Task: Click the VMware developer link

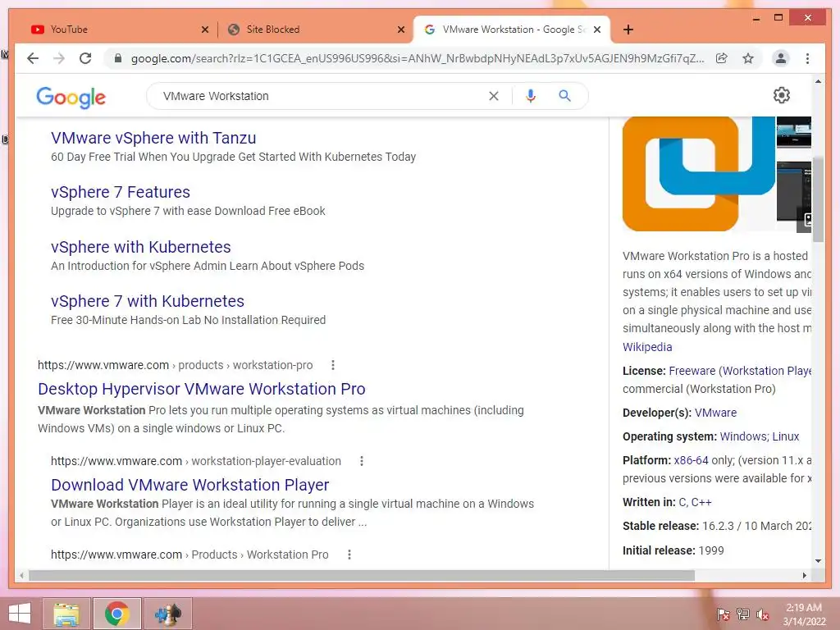Action: pos(715,413)
